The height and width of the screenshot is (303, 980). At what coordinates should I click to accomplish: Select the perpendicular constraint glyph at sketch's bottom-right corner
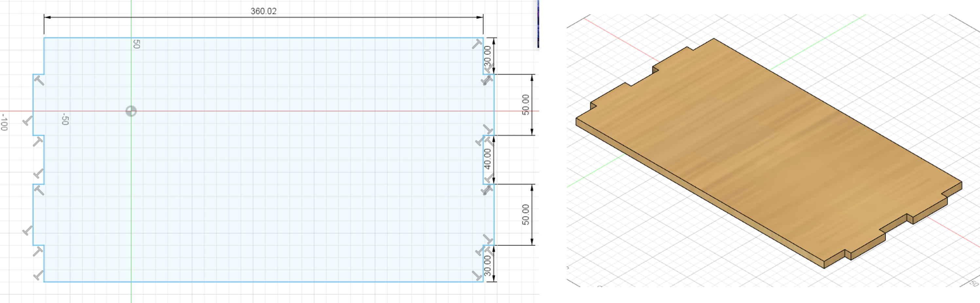click(477, 276)
